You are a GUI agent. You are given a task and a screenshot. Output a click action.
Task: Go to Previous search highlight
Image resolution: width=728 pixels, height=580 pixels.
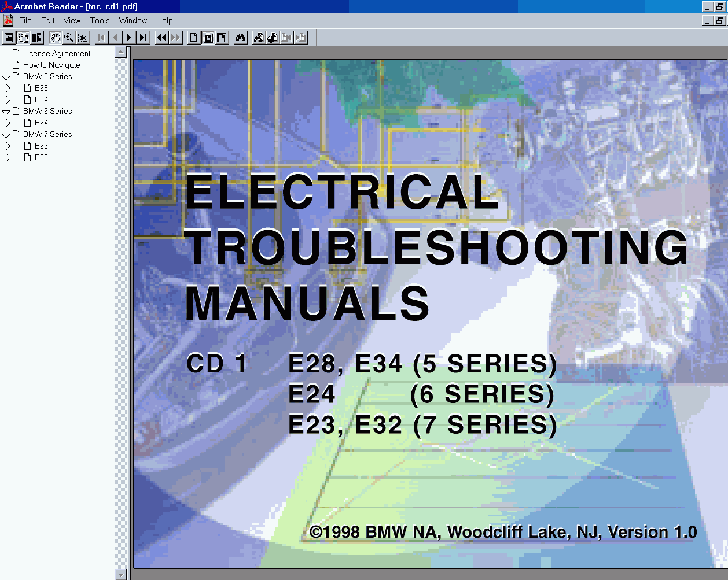(x=286, y=38)
